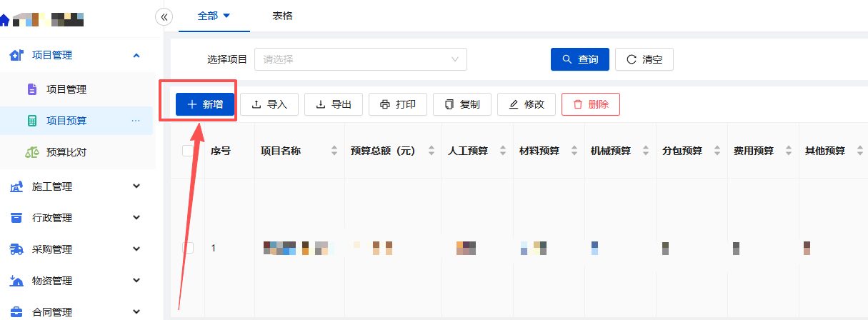Click sort arrows on 预算总额 column

(431, 151)
